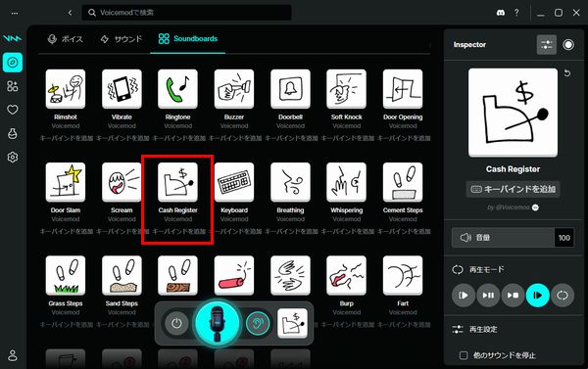This screenshot has height=369, width=588.
Task: Select the Soundboards tab
Action: pos(188,38)
